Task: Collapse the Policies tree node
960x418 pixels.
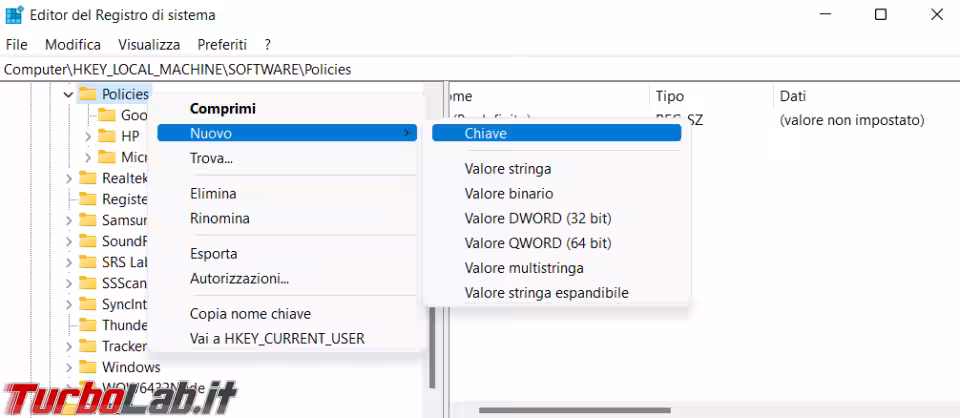Action: 68,95
